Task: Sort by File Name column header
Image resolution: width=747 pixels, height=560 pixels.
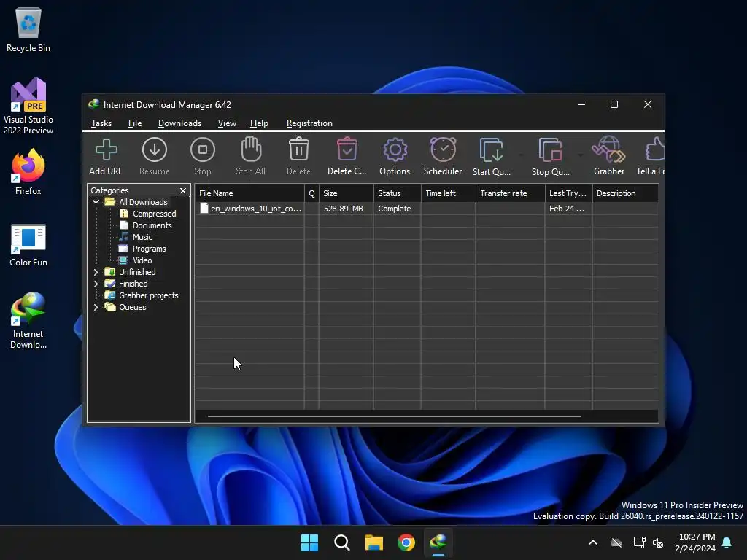Action: point(249,193)
